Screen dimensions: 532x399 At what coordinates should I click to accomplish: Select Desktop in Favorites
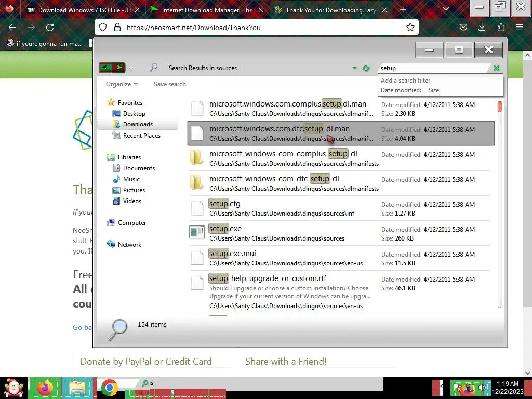point(129,114)
